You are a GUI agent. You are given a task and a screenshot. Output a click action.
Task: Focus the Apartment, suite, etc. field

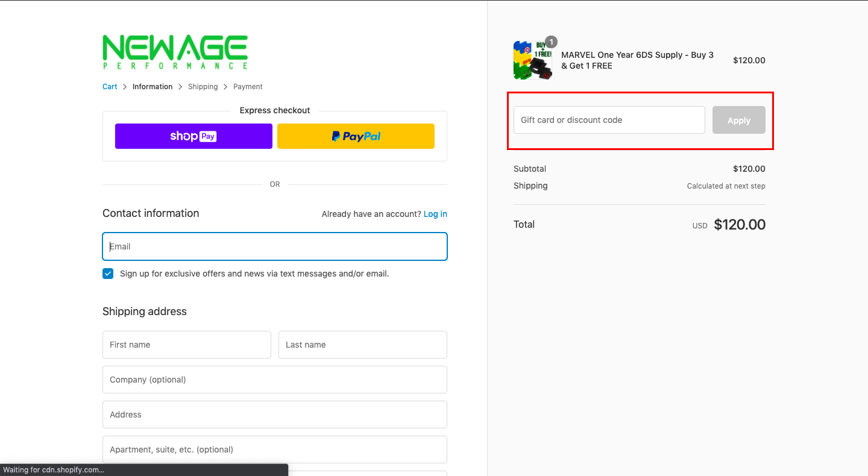275,449
